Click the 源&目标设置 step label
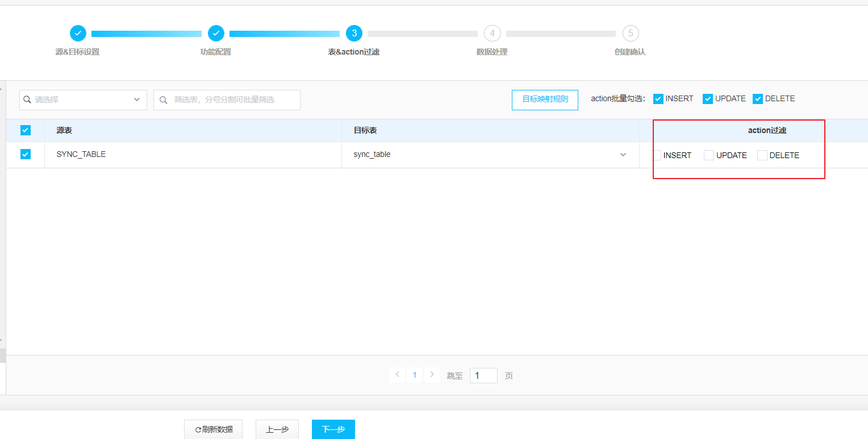 tap(77, 52)
